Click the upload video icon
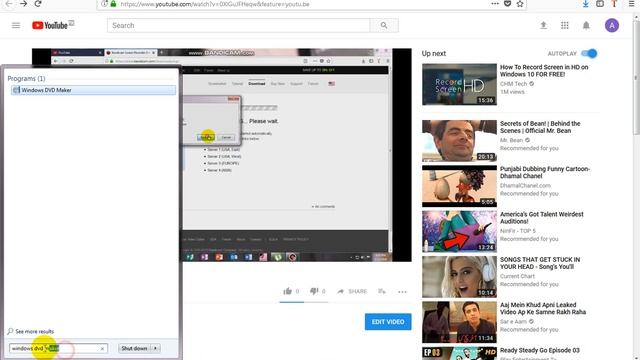This screenshot has width=640, height=360. tap(543, 25)
